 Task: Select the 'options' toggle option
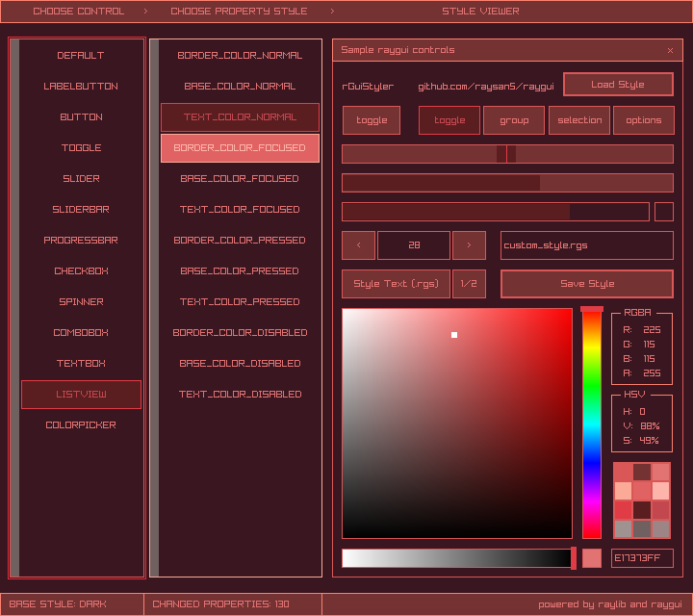click(x=643, y=120)
